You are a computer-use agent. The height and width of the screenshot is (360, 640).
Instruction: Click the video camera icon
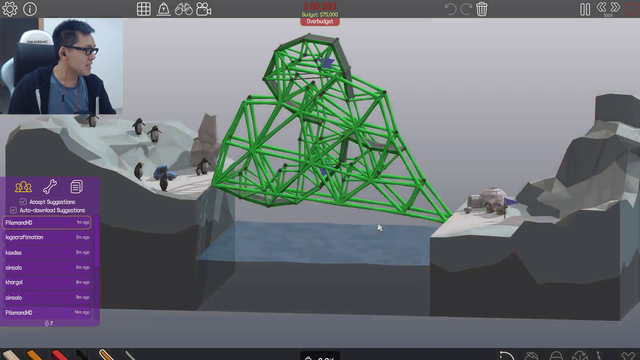[x=203, y=9]
